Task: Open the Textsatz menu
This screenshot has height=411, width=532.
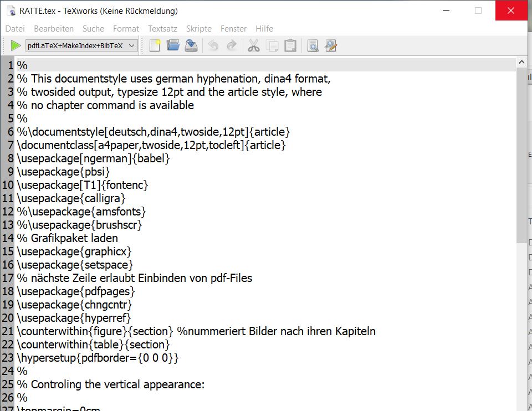Action: tap(162, 28)
